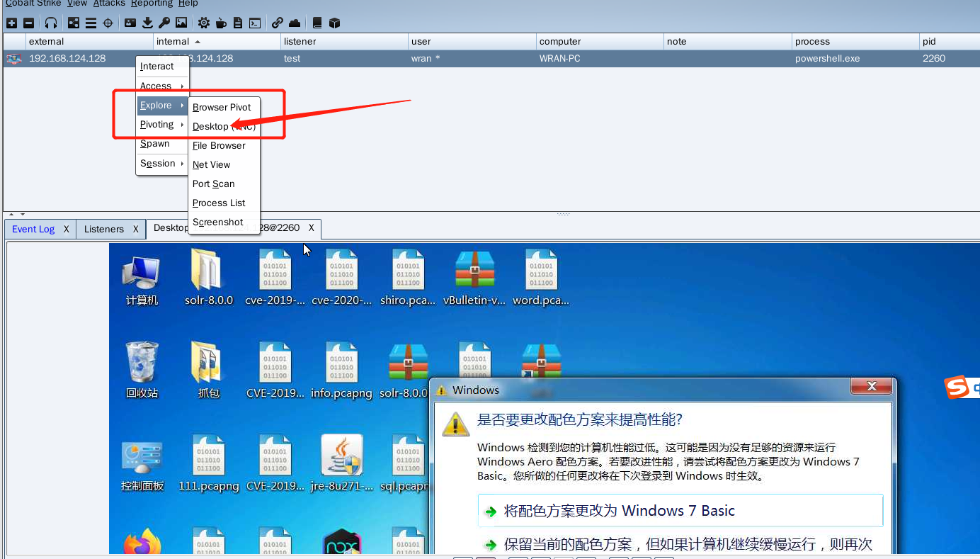
Task: Click the beacon session icon beside 192.168.124.128
Action: coord(13,59)
